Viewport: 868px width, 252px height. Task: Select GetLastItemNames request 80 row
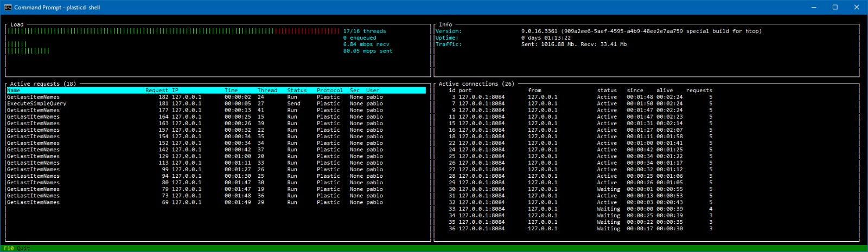[216, 183]
